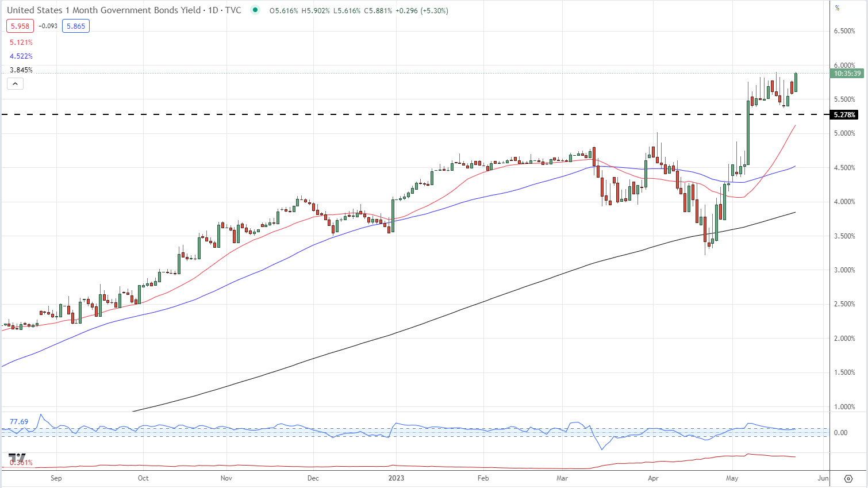Click the 10:35:39 countdown price label
This screenshot has width=868, height=488.
pyautogui.click(x=847, y=74)
